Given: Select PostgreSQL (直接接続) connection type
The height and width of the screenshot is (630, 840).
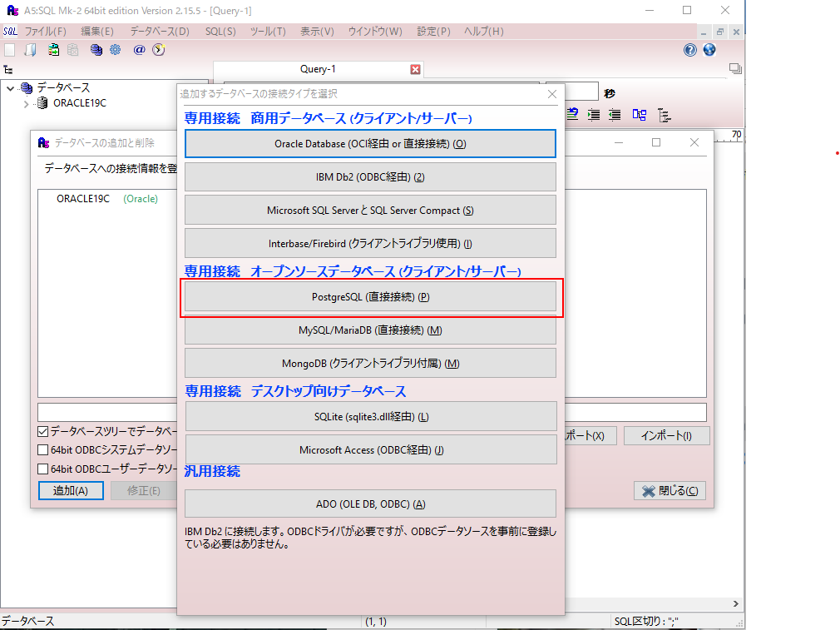Looking at the screenshot, I should click(x=370, y=297).
